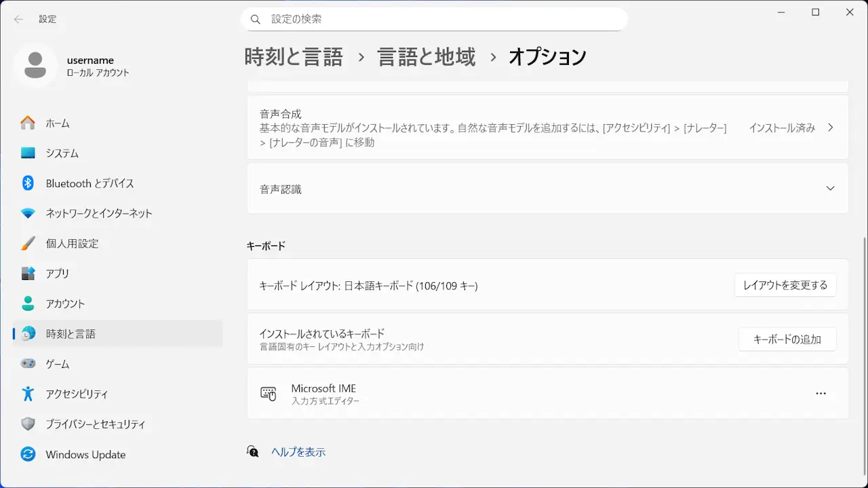This screenshot has width=868, height=488.
Task: Click the Windows Update sync icon
Action: [x=28, y=454]
